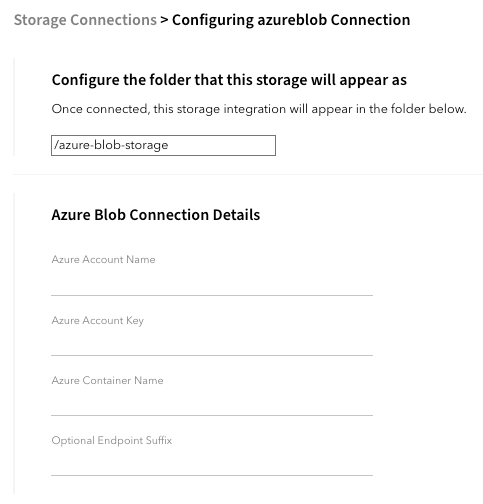This screenshot has width=483, height=504.
Task: Select the Configuring azureblob Connection title
Action: click(291, 20)
